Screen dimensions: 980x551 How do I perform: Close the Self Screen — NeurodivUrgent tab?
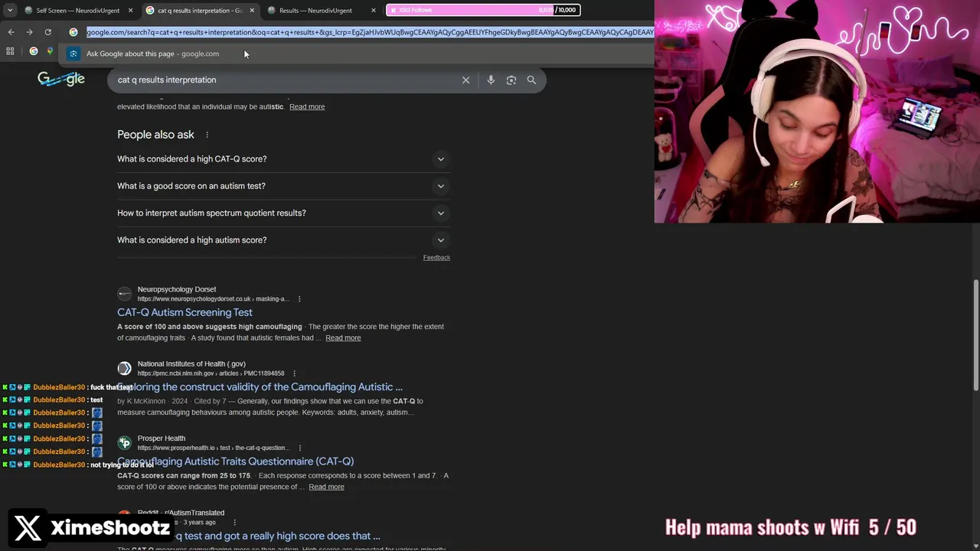point(130,11)
